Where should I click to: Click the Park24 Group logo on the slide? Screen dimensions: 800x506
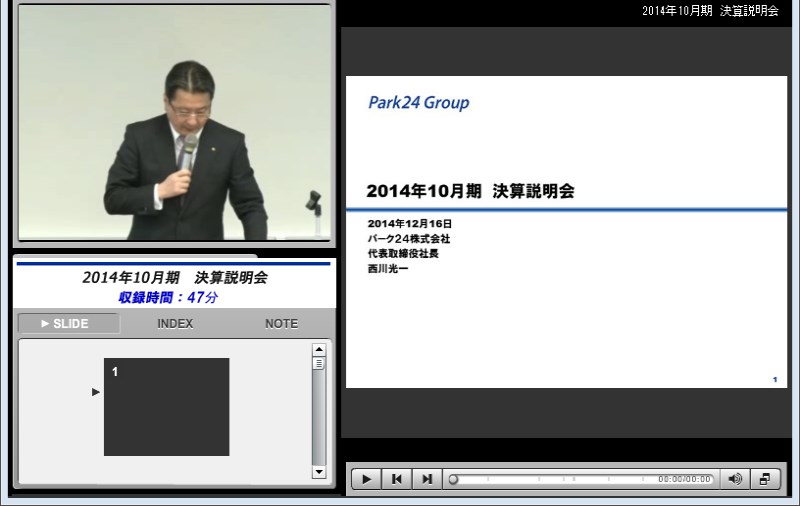[418, 103]
